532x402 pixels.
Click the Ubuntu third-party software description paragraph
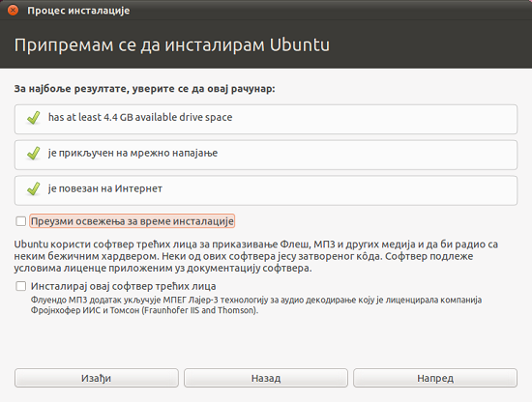[255, 256]
